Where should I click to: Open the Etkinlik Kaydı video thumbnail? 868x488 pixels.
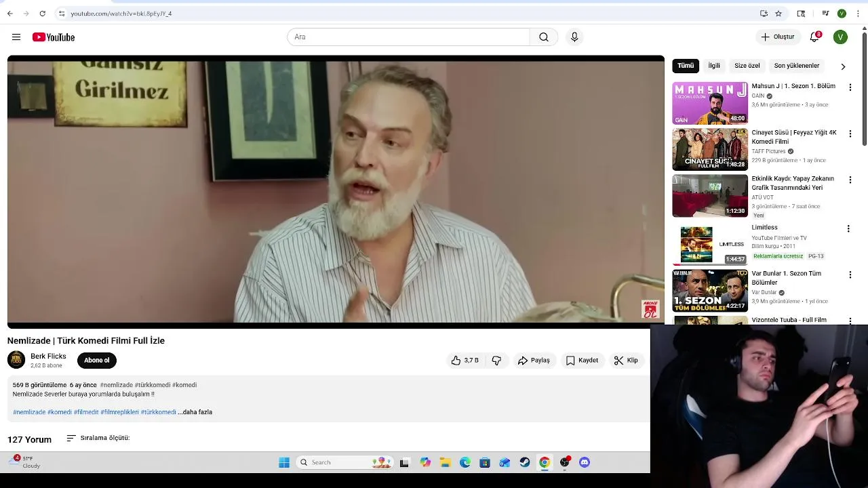coord(710,195)
